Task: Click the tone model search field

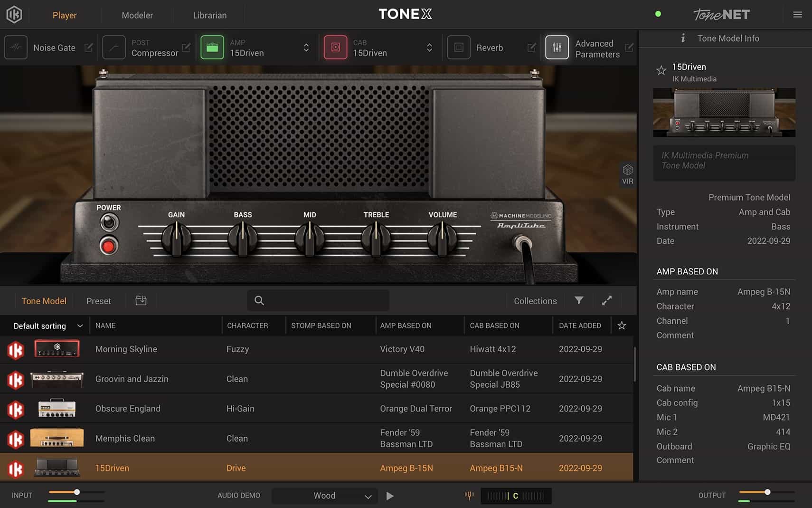Action: 318,300
